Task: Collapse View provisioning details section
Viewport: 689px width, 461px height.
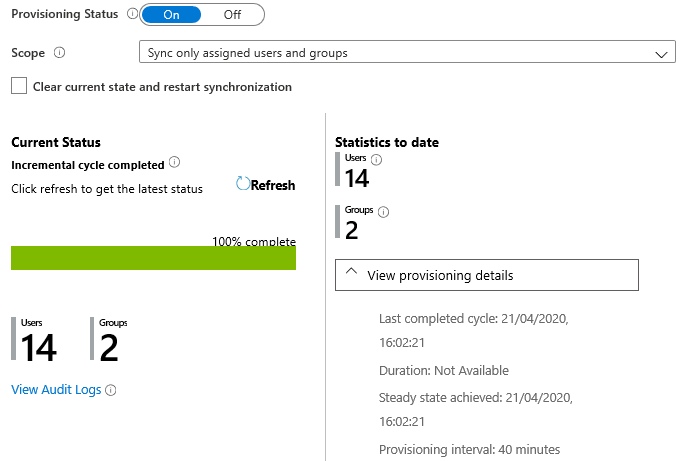Action: [487, 275]
